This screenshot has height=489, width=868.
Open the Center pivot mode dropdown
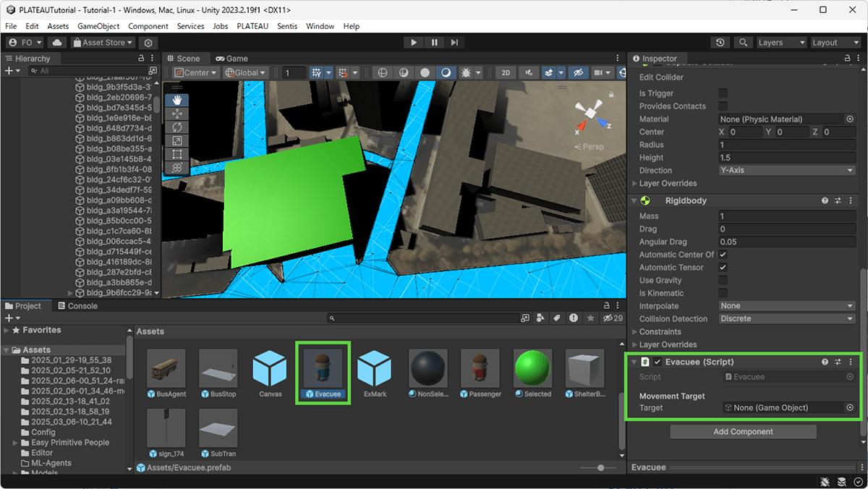[195, 72]
